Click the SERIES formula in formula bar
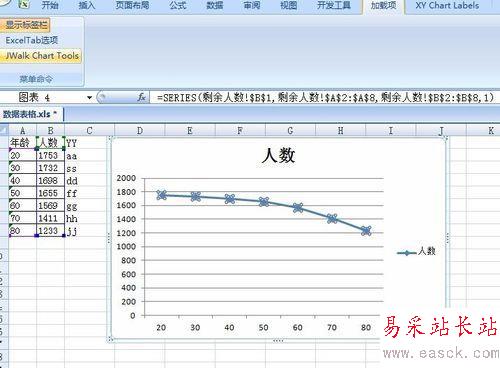This screenshot has width=500, height=368. pyautogui.click(x=325, y=97)
